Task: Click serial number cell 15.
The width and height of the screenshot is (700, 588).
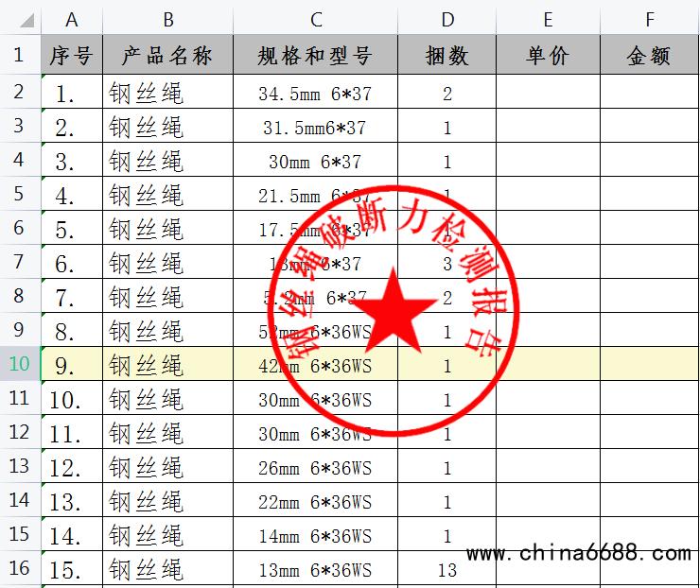Action: point(72,568)
